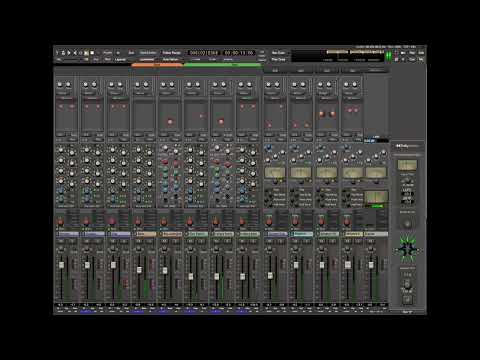The image size is (480, 360).
Task: Click the play button in the transport bar
Action: coord(69,53)
